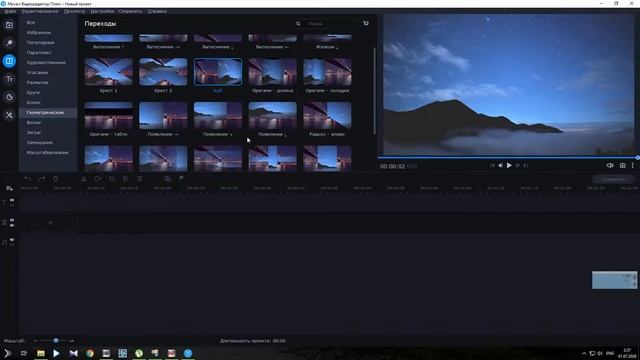Click the Undo arrow in timeline toolbar
The image size is (640, 360).
pyautogui.click(x=28, y=179)
